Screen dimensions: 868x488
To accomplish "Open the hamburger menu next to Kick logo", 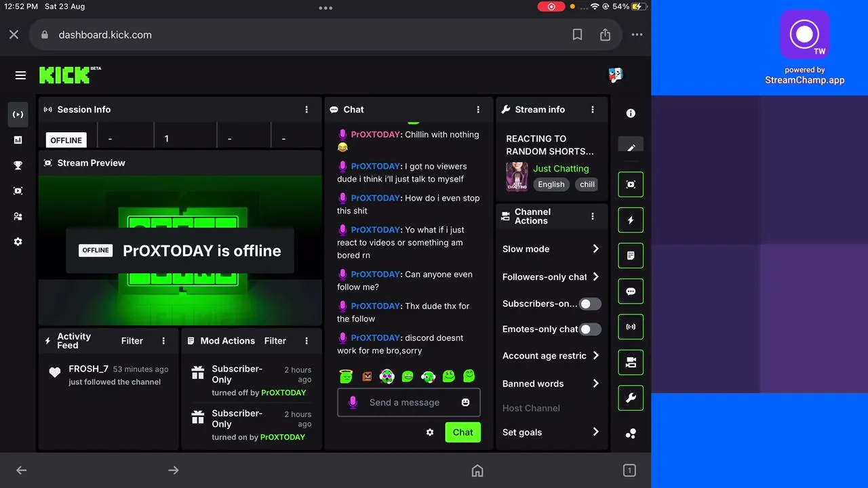I will [20, 75].
